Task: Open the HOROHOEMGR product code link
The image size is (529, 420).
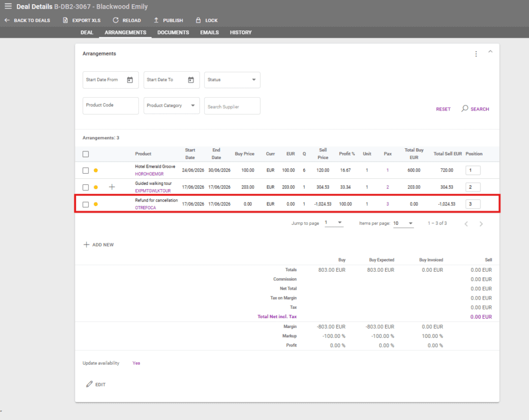Action: pyautogui.click(x=149, y=174)
